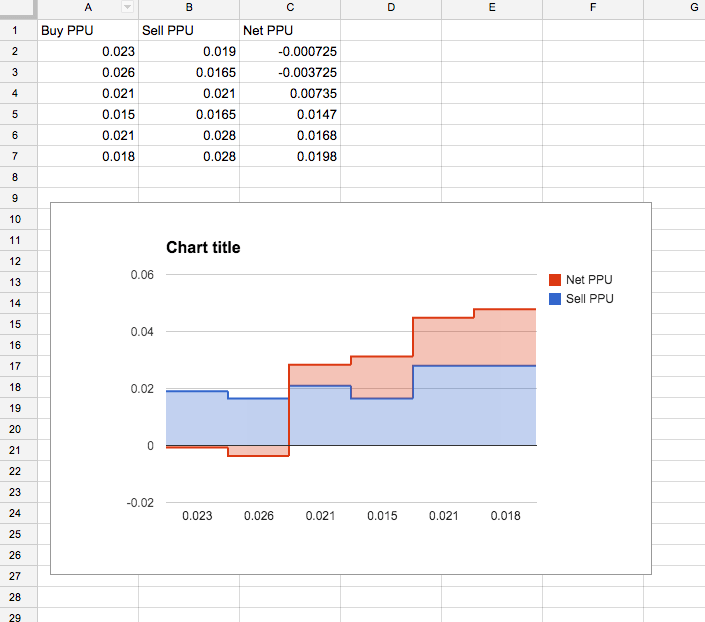
Task: Click the 'Sell PPU' header cell
Action: coord(189,30)
